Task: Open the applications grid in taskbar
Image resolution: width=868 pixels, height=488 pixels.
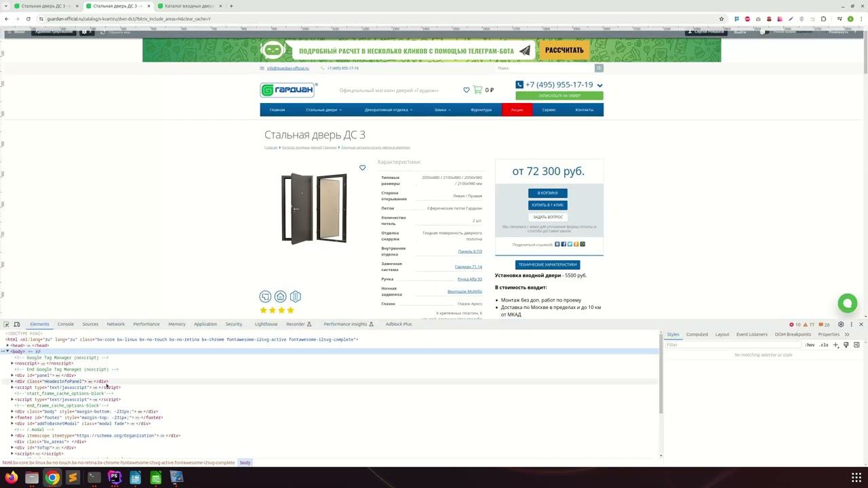Action: (x=856, y=478)
